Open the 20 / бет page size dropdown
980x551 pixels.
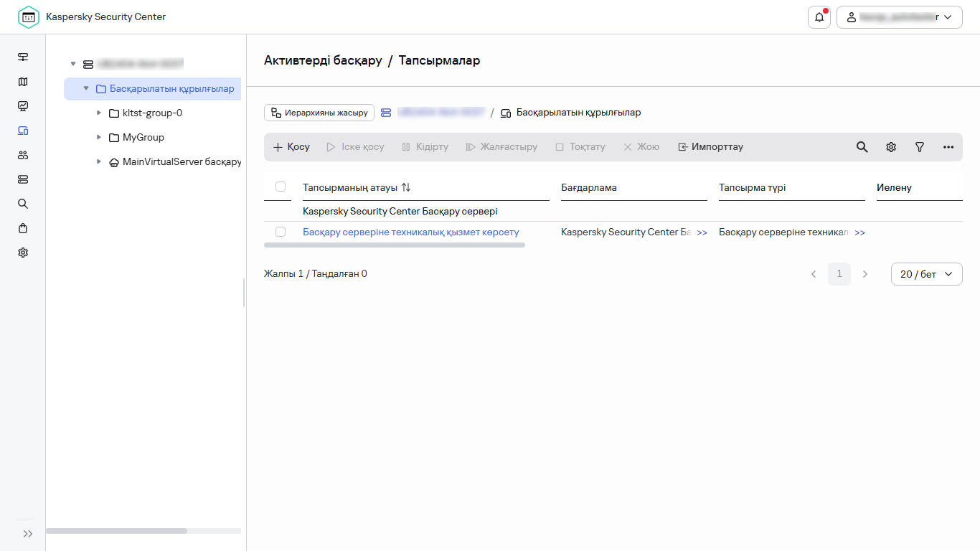927,274
